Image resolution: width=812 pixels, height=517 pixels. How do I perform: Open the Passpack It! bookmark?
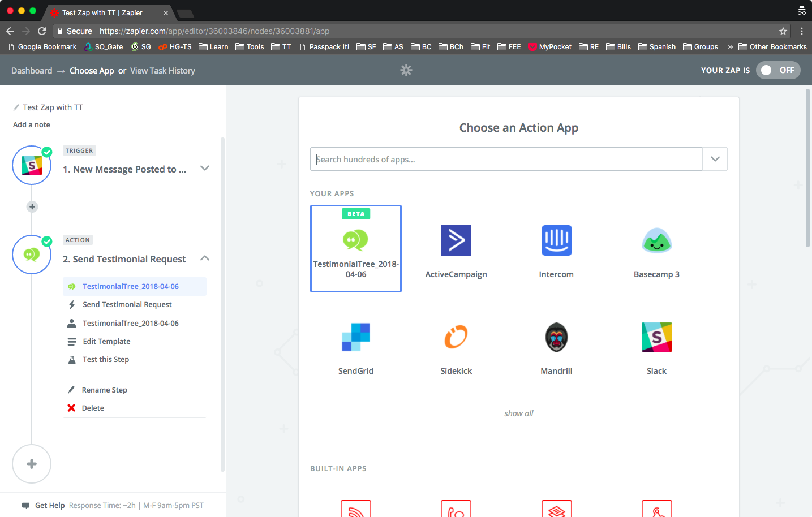pyautogui.click(x=324, y=47)
